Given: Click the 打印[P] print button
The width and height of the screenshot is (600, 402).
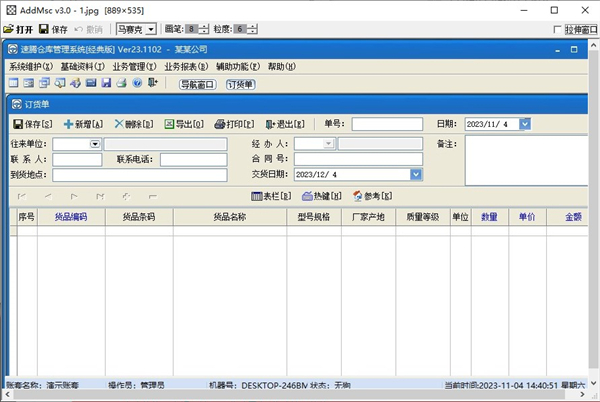Looking at the screenshot, I should (x=234, y=124).
